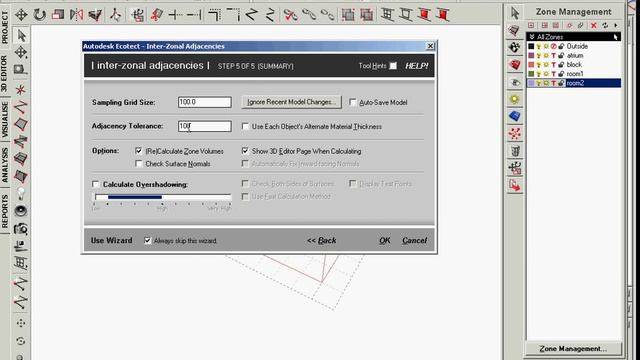640x360 pixels.
Task: Click the thermal T icon of room2
Action: click(553, 83)
